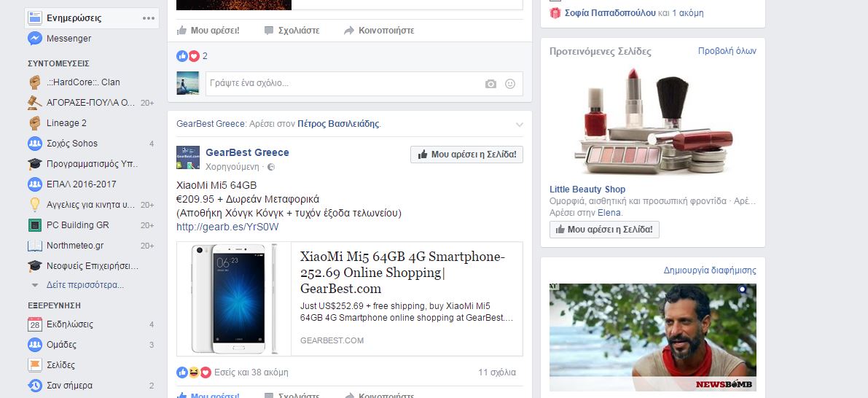Open Εκδηλώσεις calendar icon
868x398 pixels.
35,324
